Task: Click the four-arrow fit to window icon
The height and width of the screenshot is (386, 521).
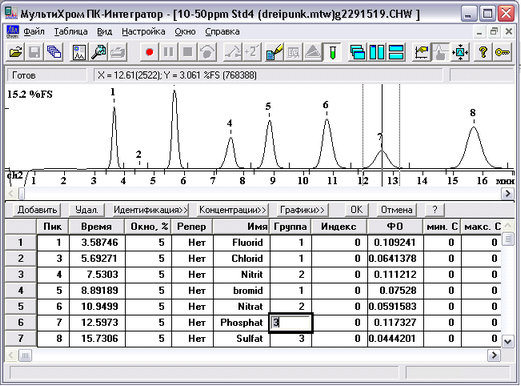Action: coord(460,52)
